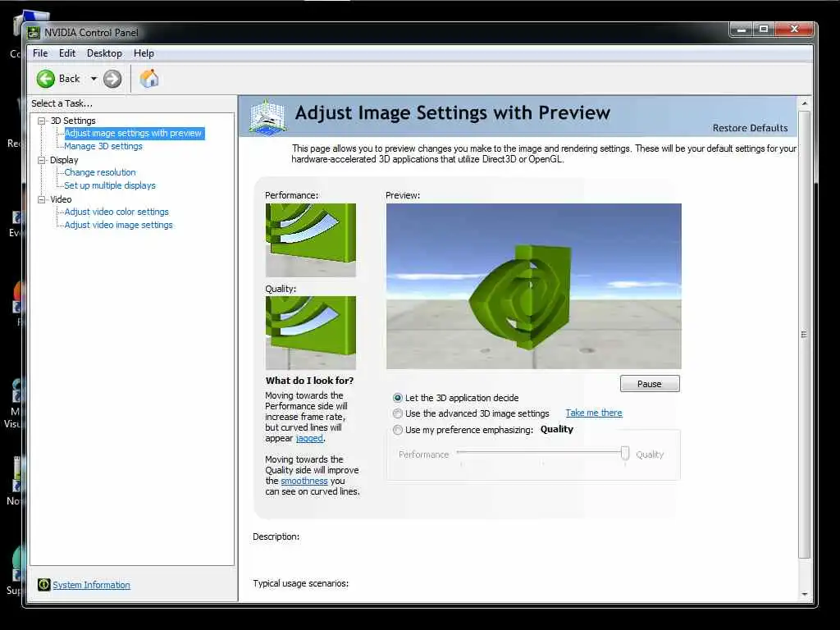The height and width of the screenshot is (630, 840).
Task: Open the Edit menu
Action: 67,53
